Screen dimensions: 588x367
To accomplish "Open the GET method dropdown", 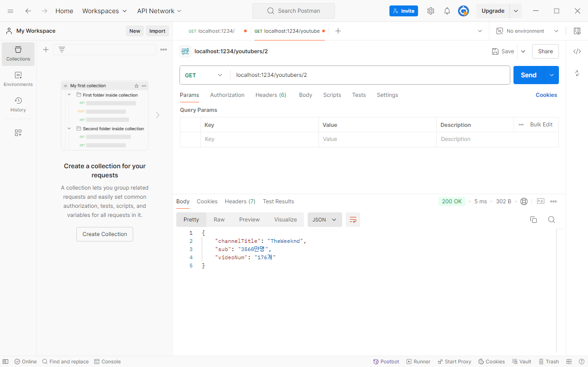I will [204, 75].
